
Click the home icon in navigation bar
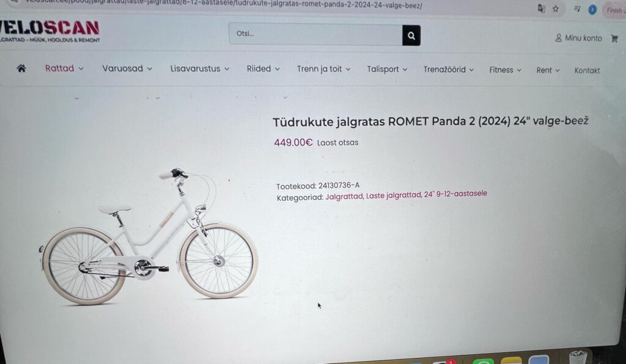pos(21,68)
